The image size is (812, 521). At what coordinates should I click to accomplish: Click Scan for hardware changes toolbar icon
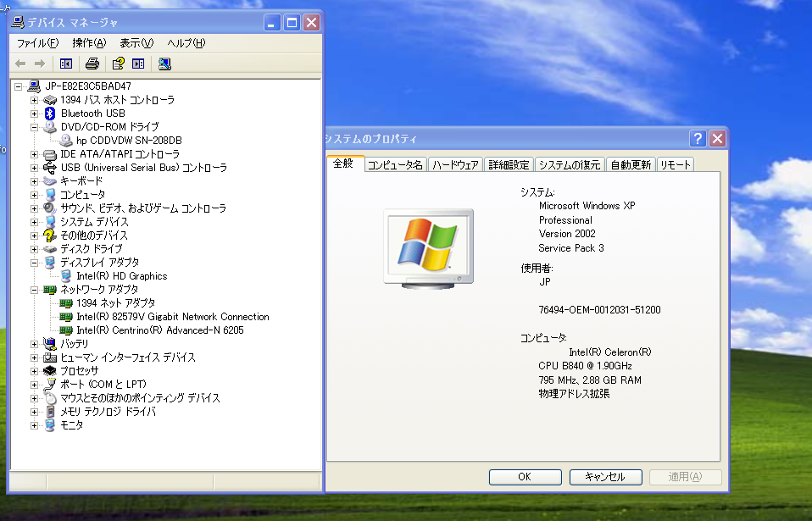pyautogui.click(x=164, y=64)
